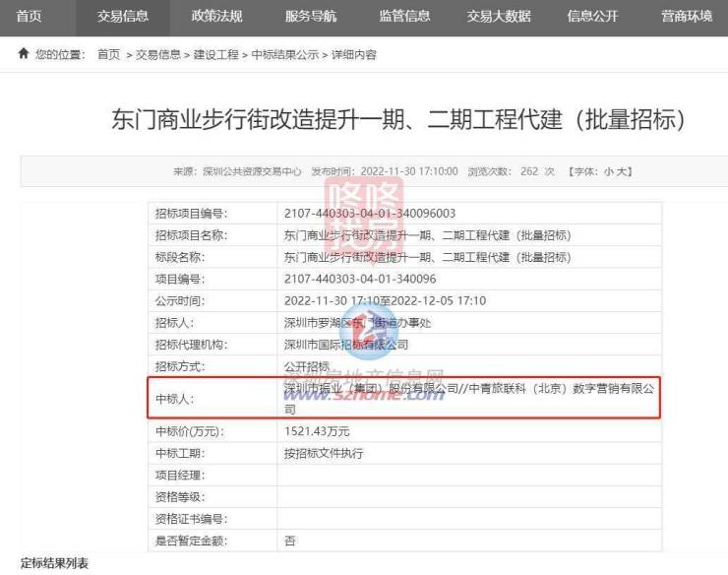This screenshot has width=728, height=575.
Task: Select the 是否暂定金额 value 否
Action: coord(290,541)
